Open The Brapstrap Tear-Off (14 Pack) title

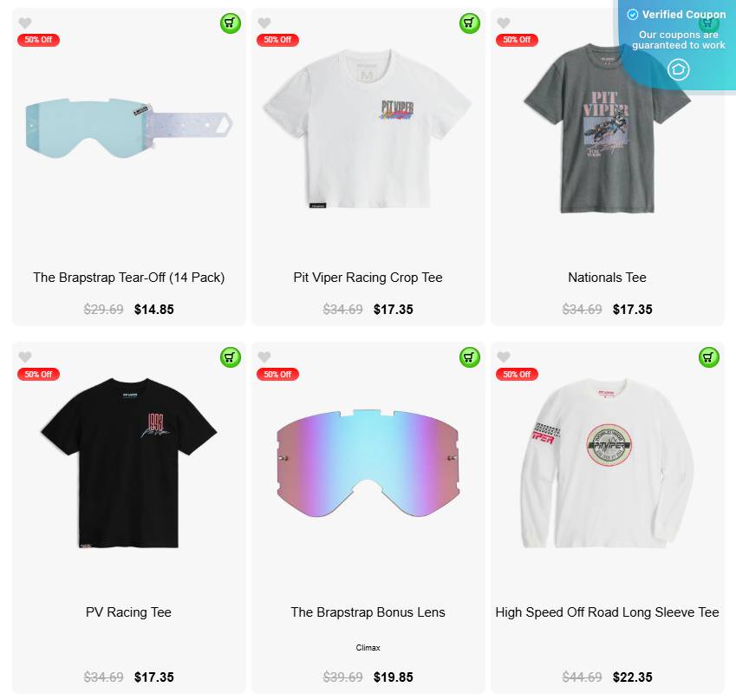click(x=128, y=278)
